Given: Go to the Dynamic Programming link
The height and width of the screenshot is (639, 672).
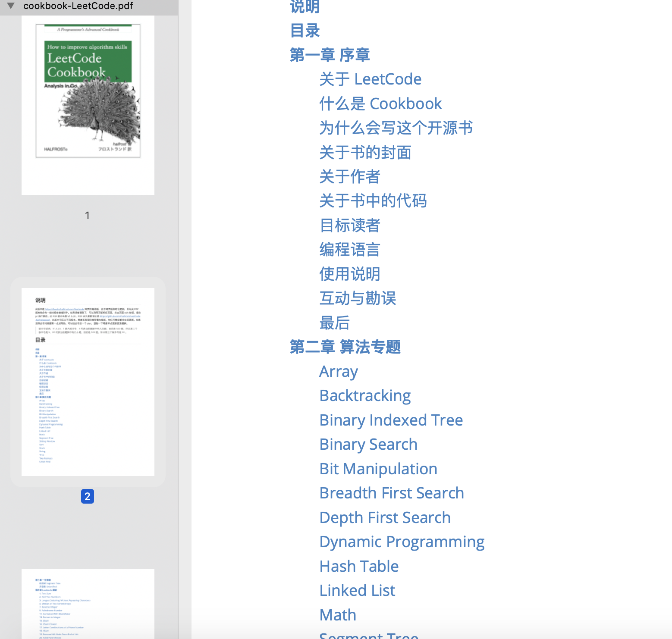Looking at the screenshot, I should pyautogui.click(x=402, y=542).
